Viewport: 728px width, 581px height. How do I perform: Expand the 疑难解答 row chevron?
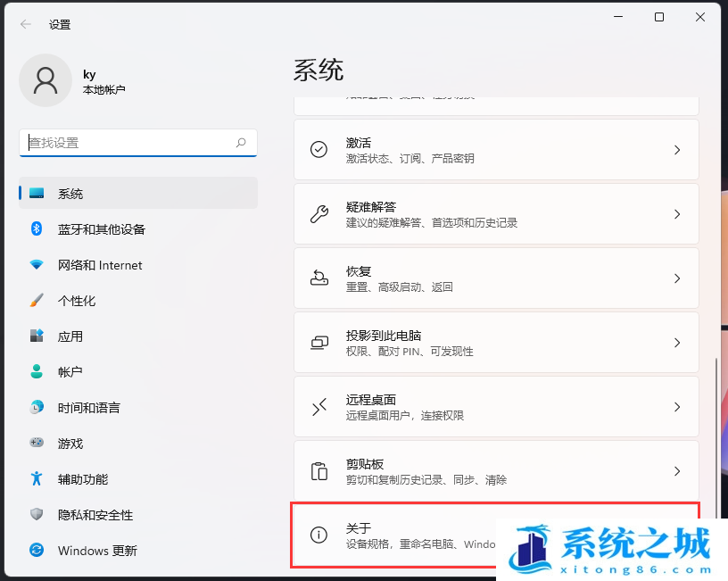[677, 214]
